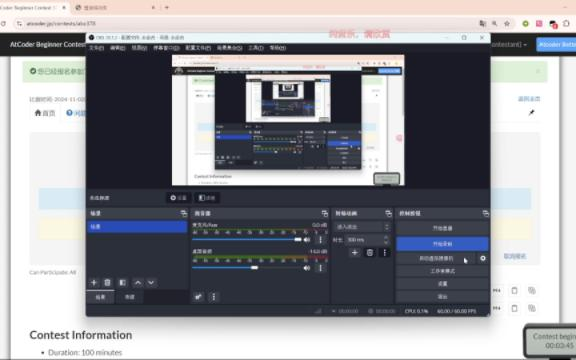Open scene filters icon in Scenes panel

click(122, 282)
